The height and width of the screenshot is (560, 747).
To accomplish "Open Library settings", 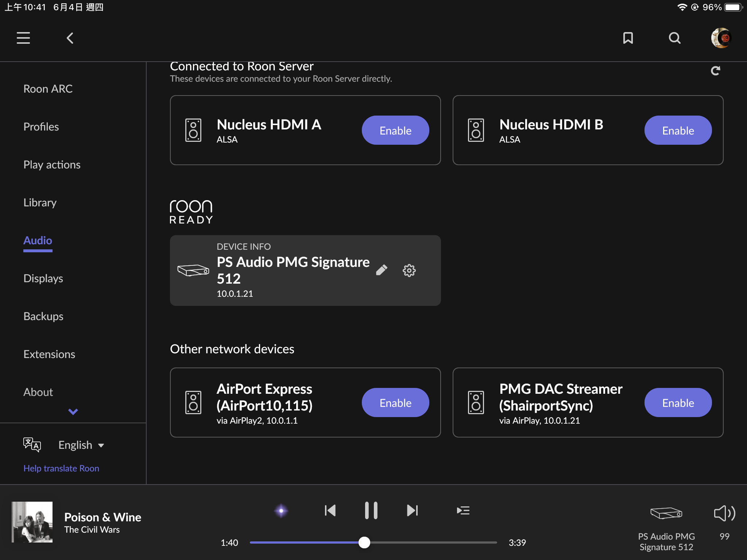I will click(x=40, y=202).
